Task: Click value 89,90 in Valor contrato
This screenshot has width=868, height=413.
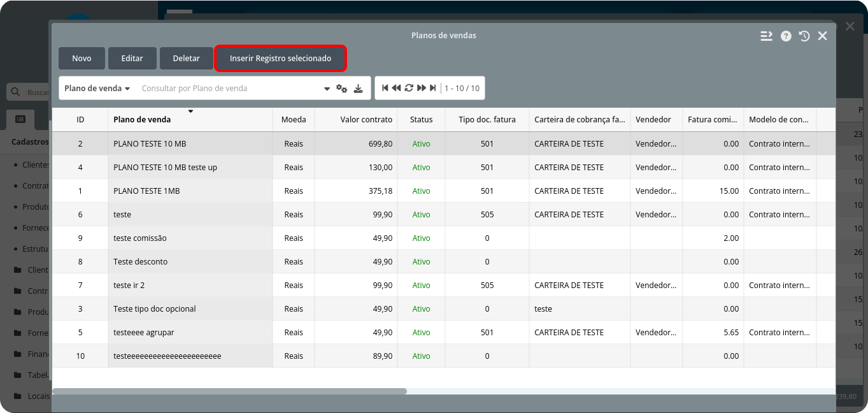Action: pyautogui.click(x=383, y=356)
